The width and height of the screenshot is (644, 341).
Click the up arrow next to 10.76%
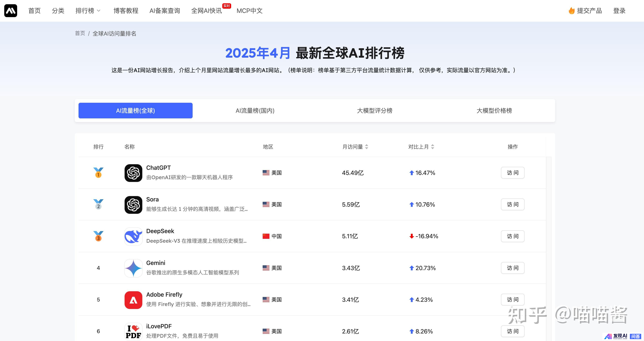tap(412, 204)
